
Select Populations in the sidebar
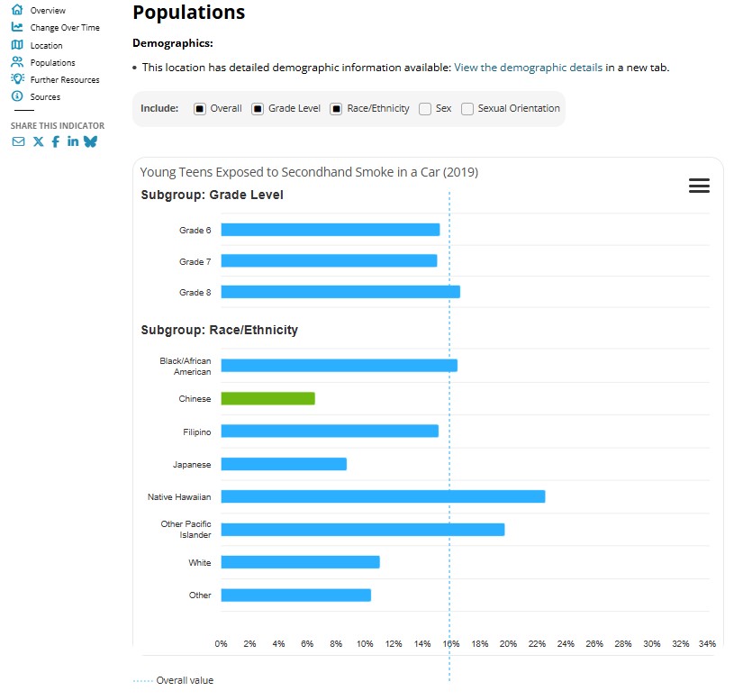(x=52, y=63)
